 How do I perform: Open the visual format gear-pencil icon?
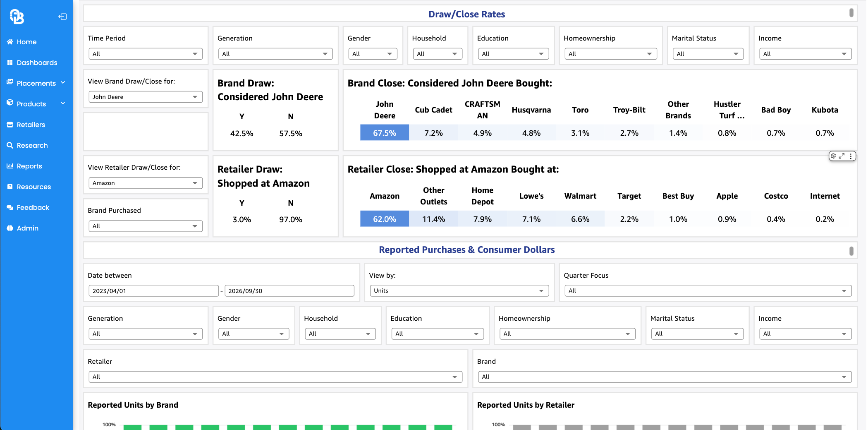click(834, 156)
